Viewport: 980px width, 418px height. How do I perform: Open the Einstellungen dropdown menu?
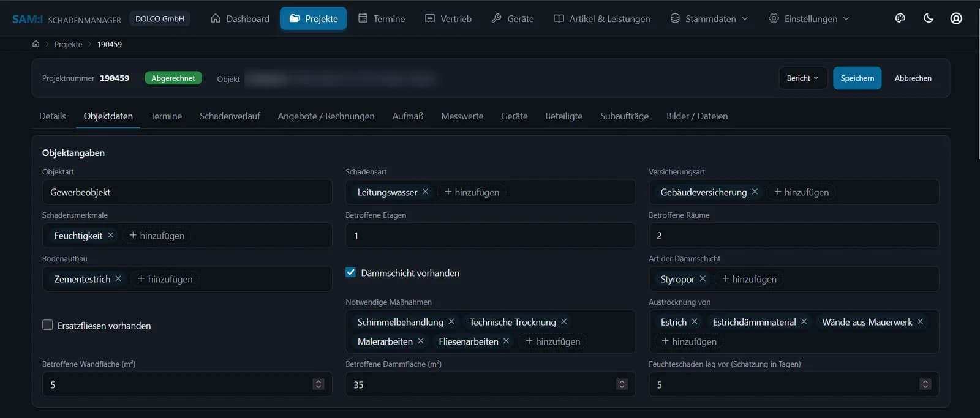tap(809, 18)
